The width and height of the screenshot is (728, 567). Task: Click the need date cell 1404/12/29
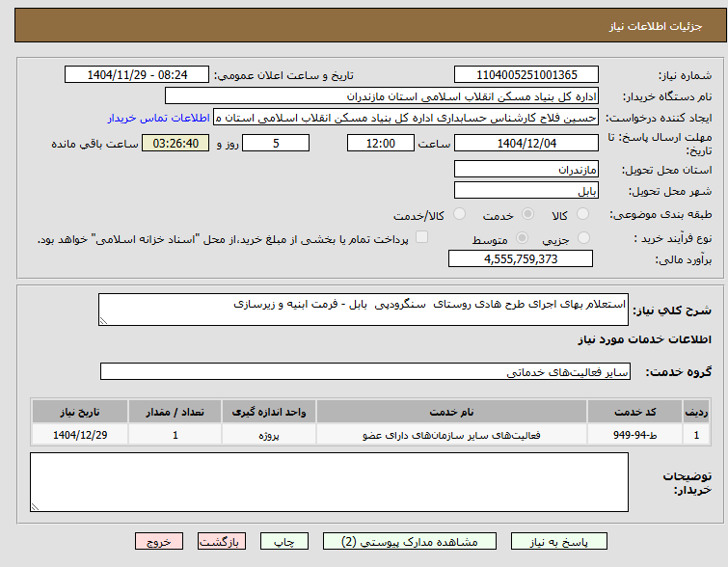pos(80,435)
